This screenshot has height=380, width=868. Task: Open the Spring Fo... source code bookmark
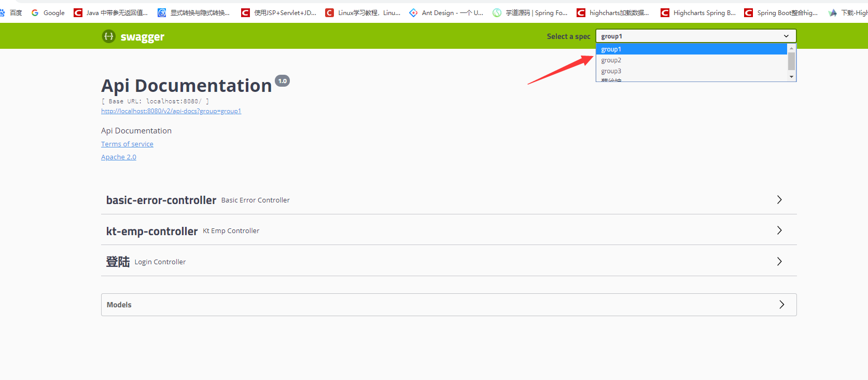point(530,12)
